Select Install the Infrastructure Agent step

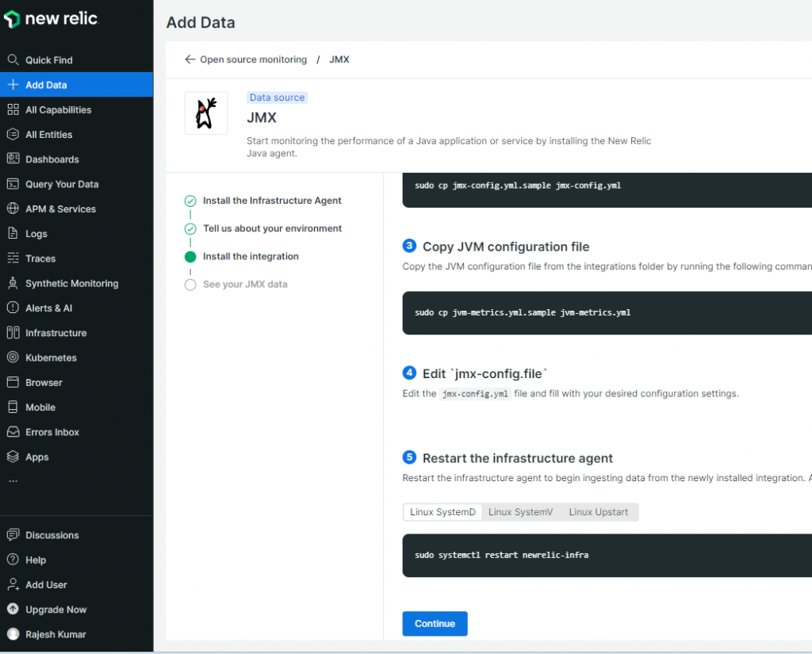click(272, 201)
